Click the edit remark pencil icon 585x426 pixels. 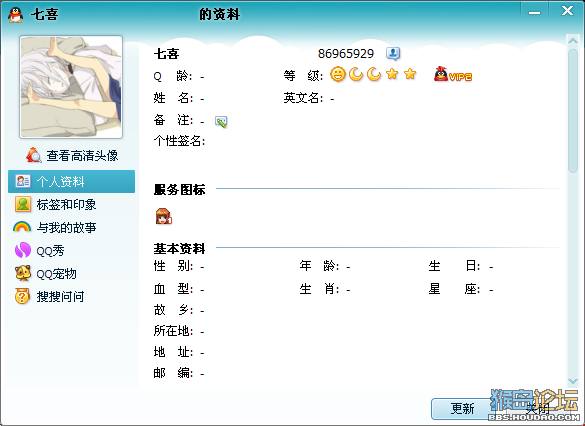tap(221, 122)
